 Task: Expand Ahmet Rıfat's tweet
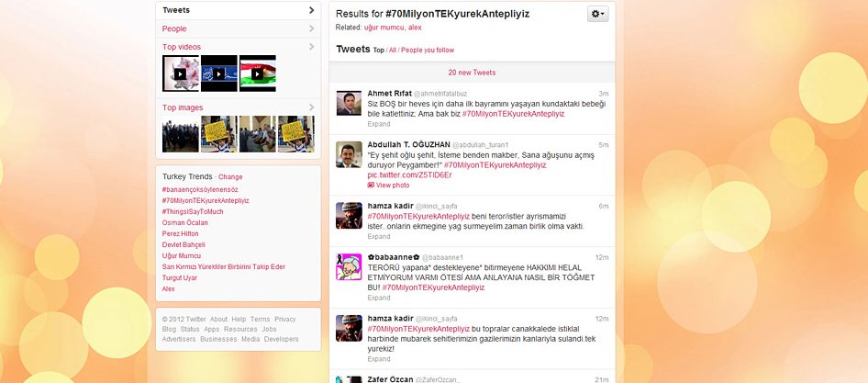379,124
